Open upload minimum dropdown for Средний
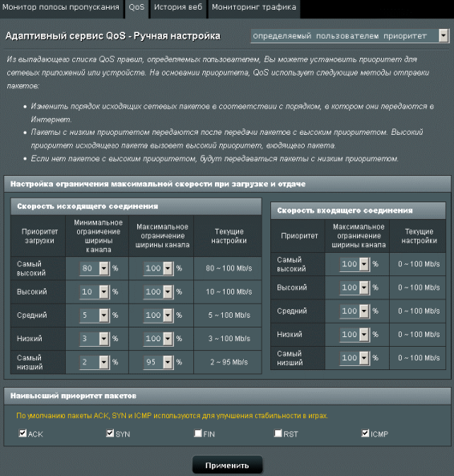454x476 pixels. (95, 315)
